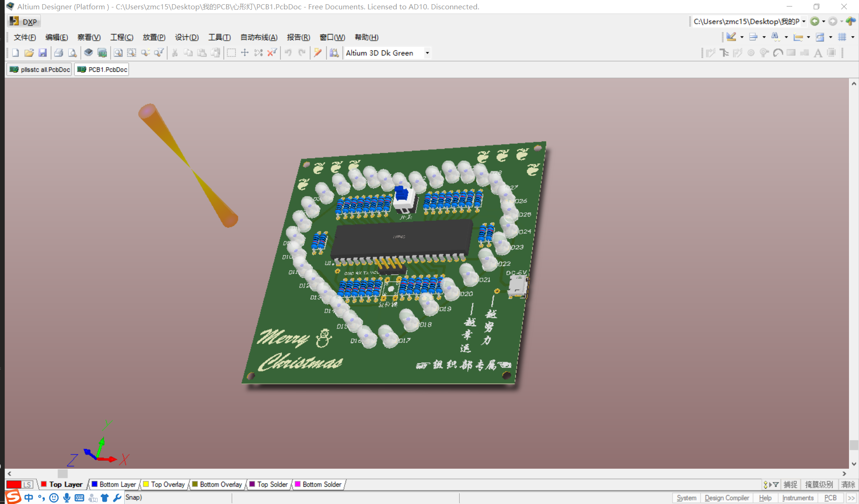
Task: Click the Move Selection crosshair icon
Action: tap(245, 53)
